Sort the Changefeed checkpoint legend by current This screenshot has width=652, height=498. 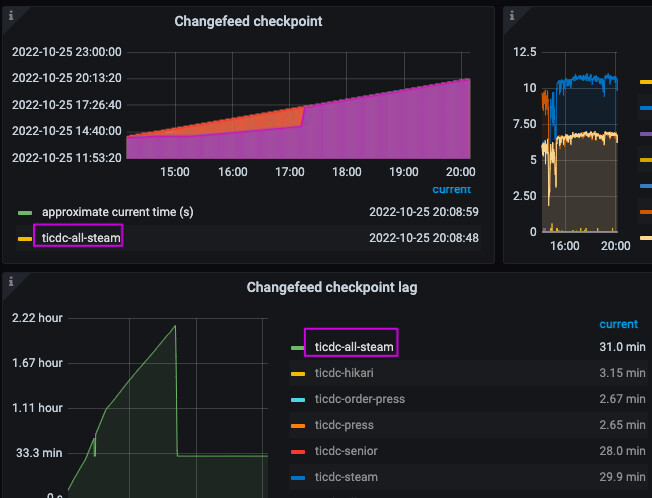pyautogui.click(x=452, y=189)
